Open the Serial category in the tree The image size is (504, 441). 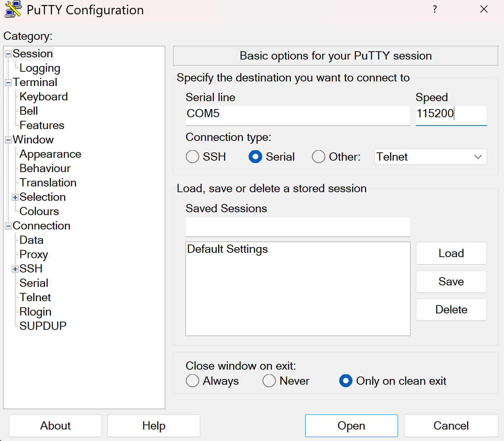click(x=34, y=283)
